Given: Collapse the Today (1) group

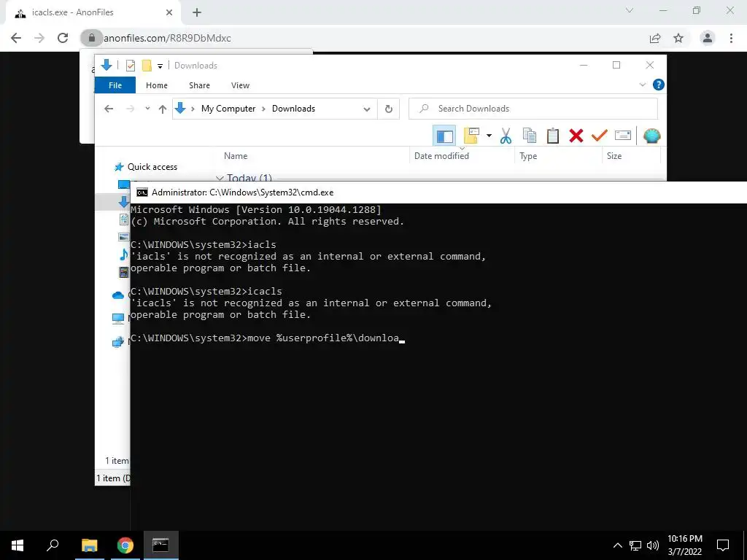Looking at the screenshot, I should (x=220, y=178).
